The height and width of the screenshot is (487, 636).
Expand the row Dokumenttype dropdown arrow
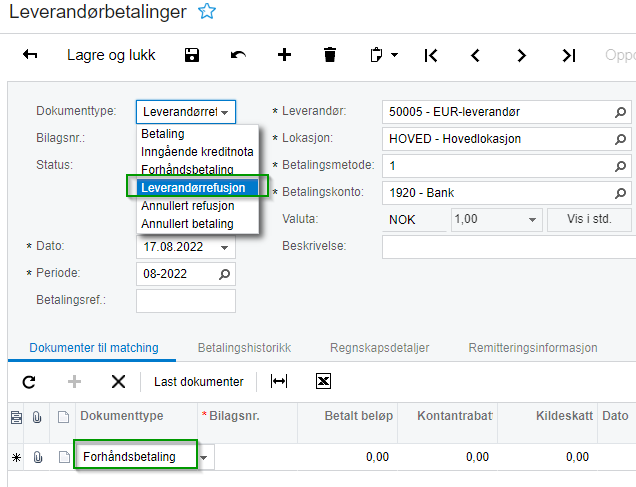(204, 457)
